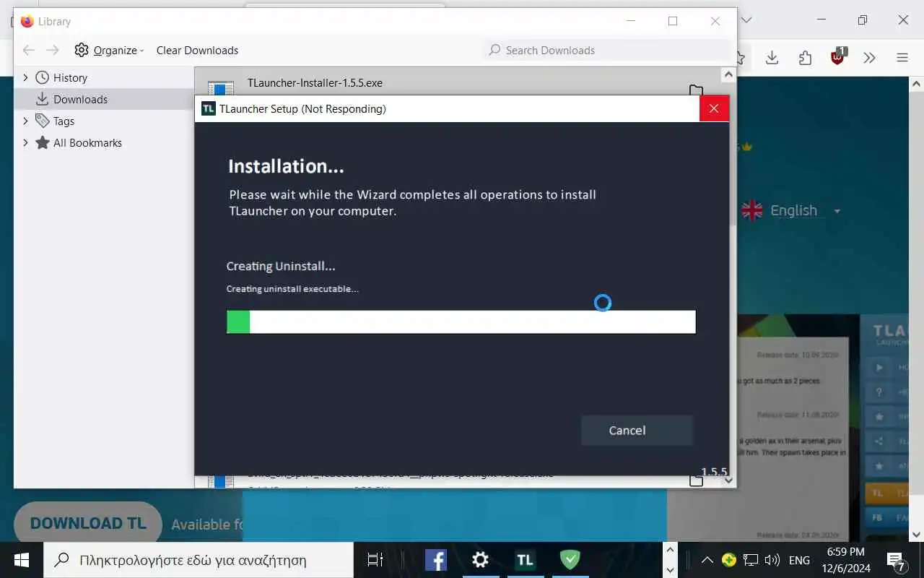Open the Firefox hamburger menu
The image size is (924, 578).
pyautogui.click(x=902, y=58)
